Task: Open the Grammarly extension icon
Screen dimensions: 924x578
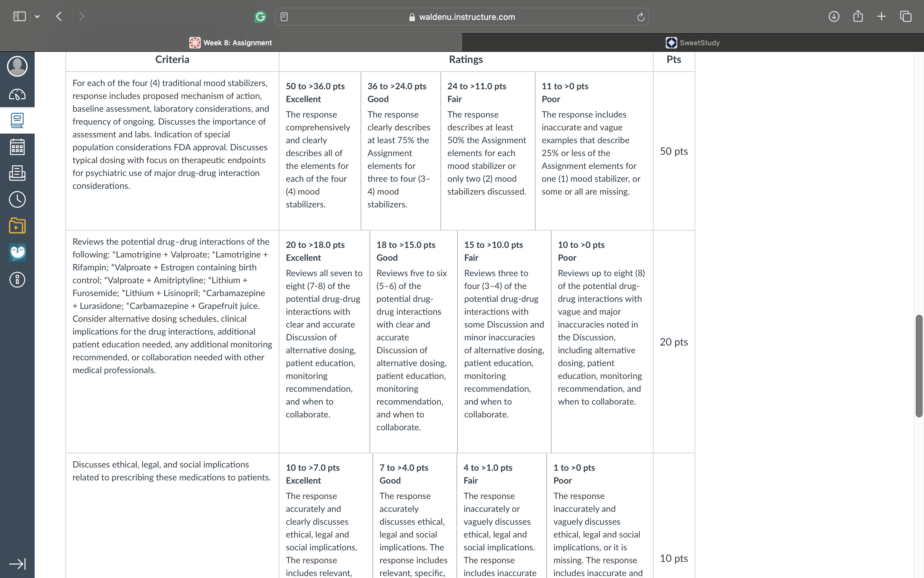Action: (260, 17)
